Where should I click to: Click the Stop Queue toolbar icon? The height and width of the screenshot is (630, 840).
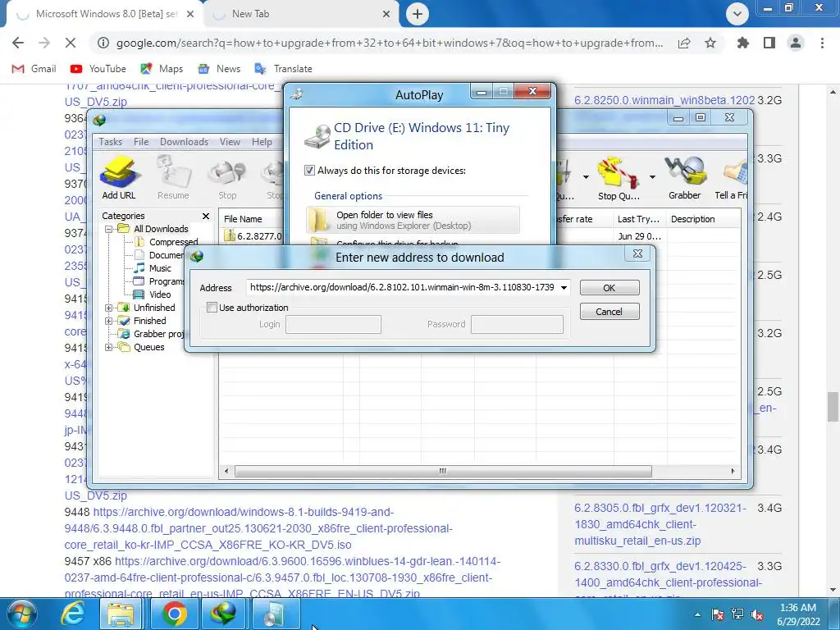(619, 177)
